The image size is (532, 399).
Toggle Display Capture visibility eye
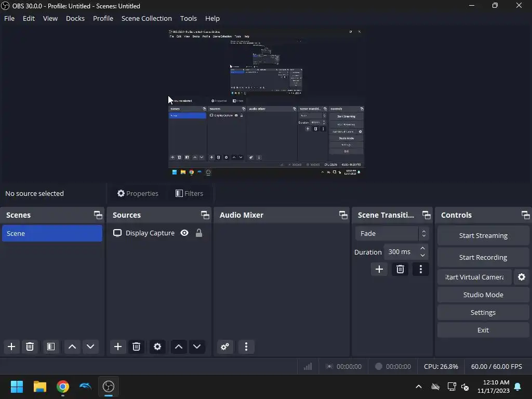click(x=184, y=233)
